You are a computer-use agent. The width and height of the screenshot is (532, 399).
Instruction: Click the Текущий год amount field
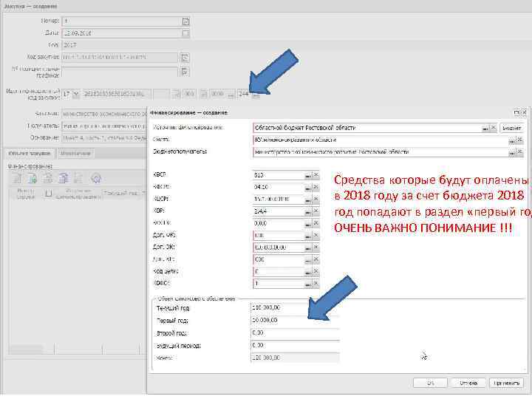pos(295,307)
